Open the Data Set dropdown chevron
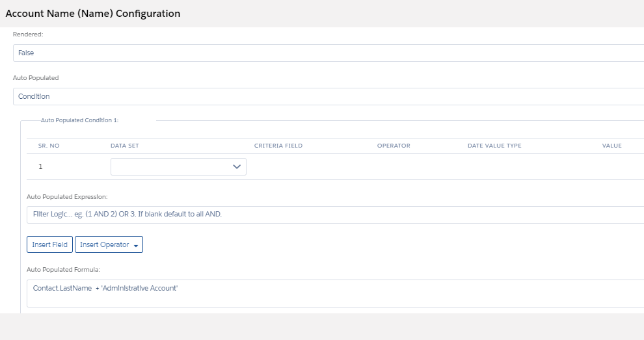Image resolution: width=644 pixels, height=340 pixels. point(237,167)
